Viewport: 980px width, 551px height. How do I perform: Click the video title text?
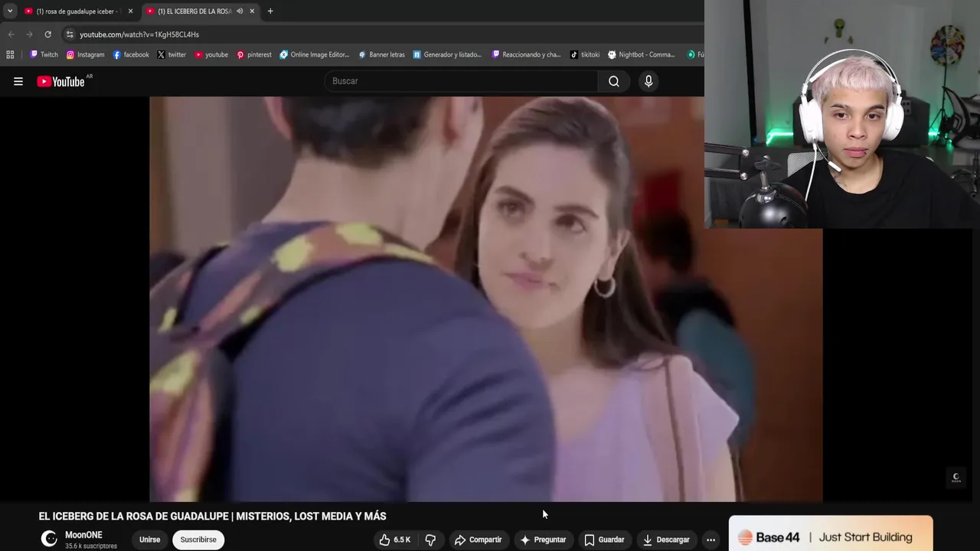pos(213,517)
